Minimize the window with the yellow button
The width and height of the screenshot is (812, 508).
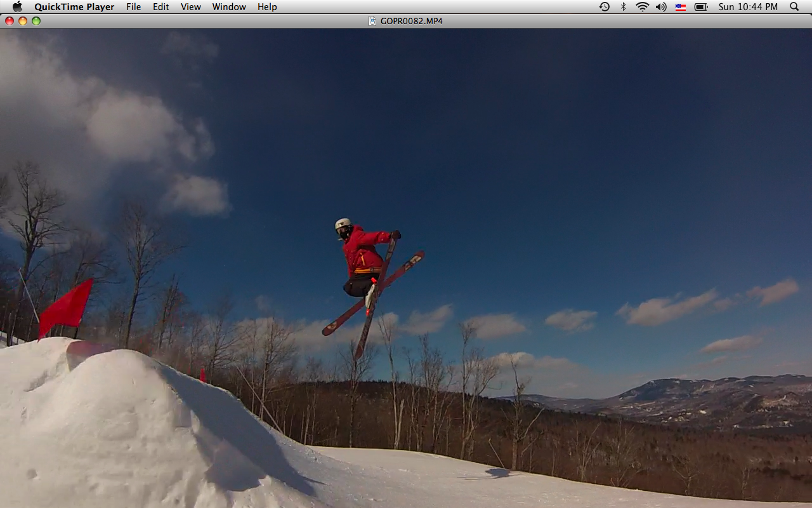tap(22, 20)
